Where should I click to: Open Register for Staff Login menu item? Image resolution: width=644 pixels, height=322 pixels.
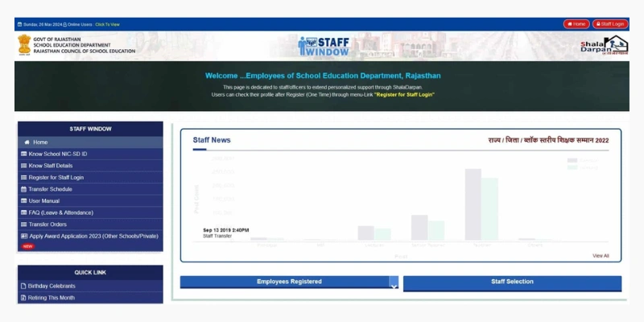click(56, 177)
